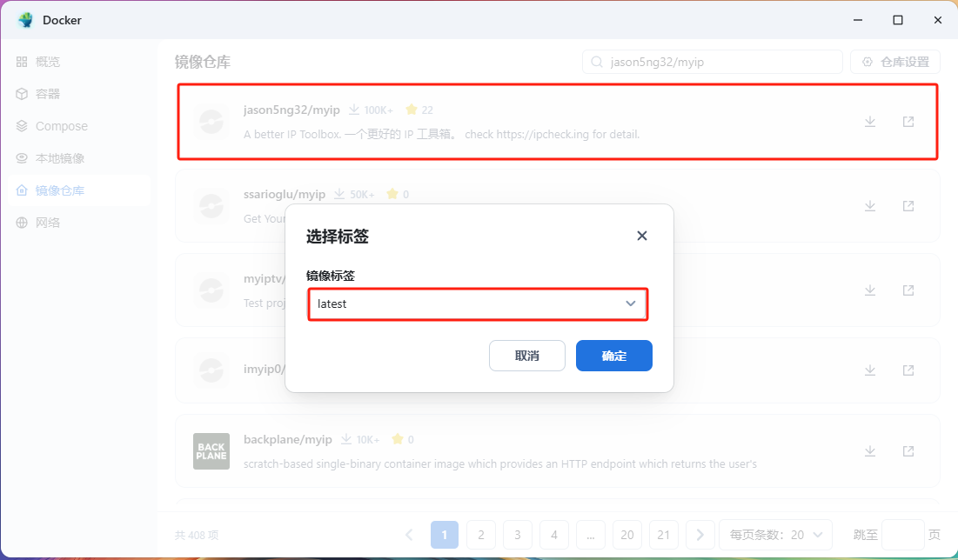Screen dimensions: 958x560
Task: Go to page 3 in pagination
Action: tap(518, 535)
